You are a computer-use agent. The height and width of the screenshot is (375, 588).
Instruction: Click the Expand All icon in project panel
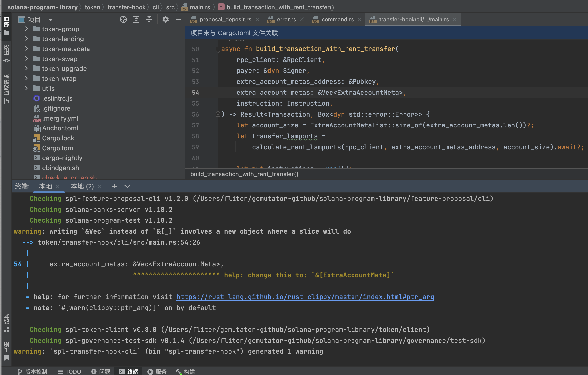click(136, 19)
